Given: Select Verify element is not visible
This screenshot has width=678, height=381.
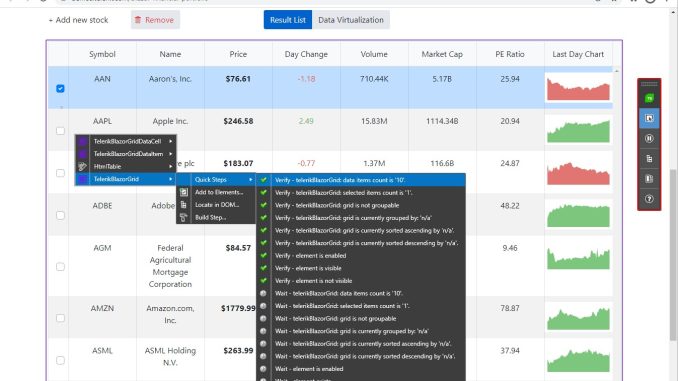Looking at the screenshot, I should (361, 281).
